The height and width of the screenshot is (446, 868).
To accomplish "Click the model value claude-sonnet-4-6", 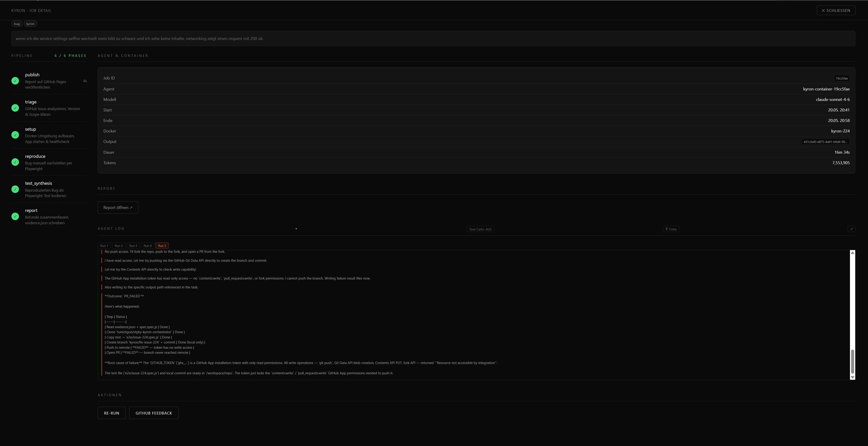I will 833,99.
